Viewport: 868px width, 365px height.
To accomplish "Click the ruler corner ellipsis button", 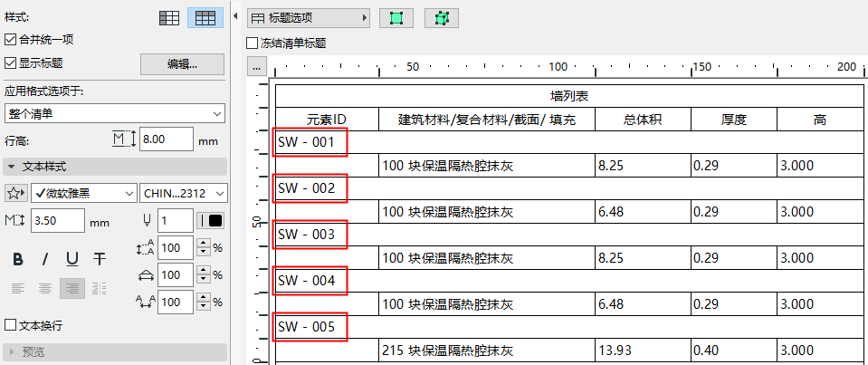I will coord(256,66).
